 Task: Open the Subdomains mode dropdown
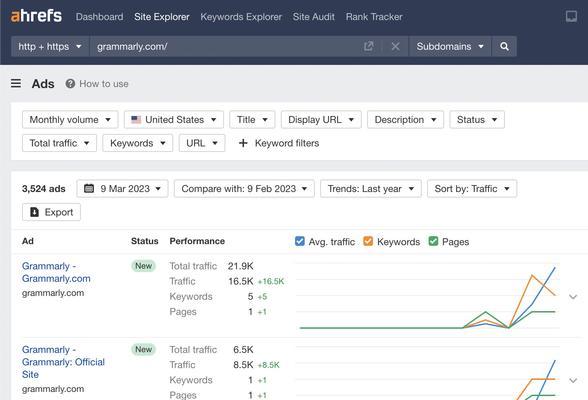[450, 46]
